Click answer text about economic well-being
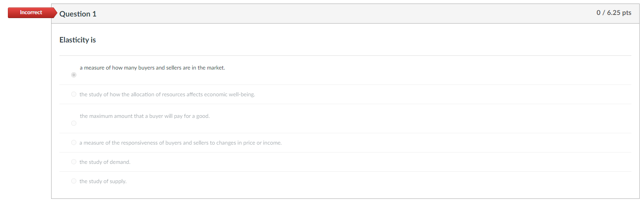 coord(167,94)
